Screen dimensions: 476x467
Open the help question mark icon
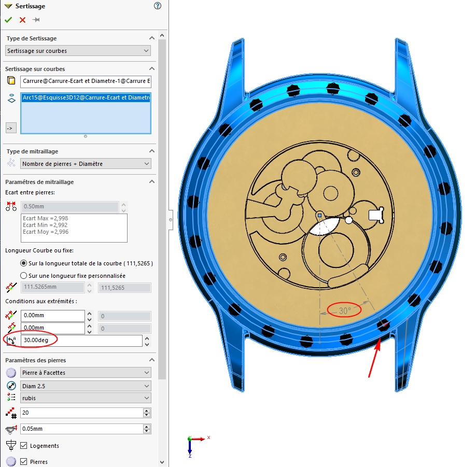[158, 6]
